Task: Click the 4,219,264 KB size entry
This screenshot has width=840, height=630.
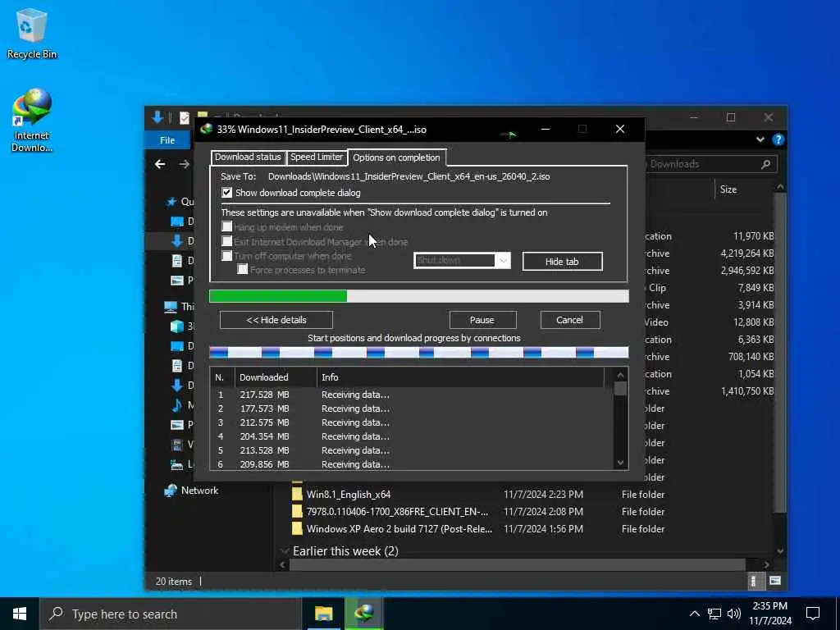Action: pos(746,253)
